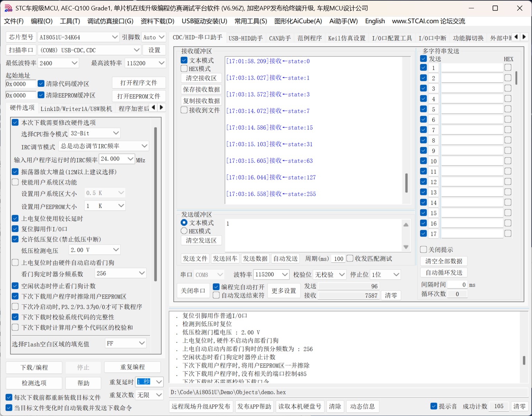The image size is (532, 416).
Task: Toggle 复位脚用作I/O口 checkbox
Action: (x=15, y=229)
